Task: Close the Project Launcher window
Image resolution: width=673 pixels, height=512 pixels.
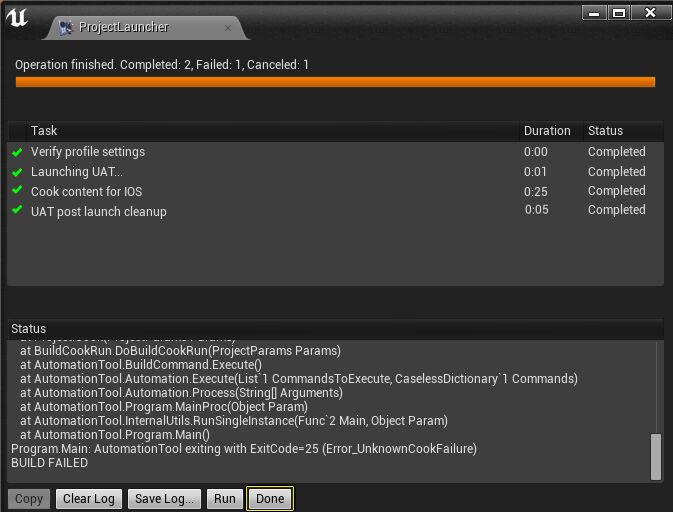Action: click(x=650, y=13)
